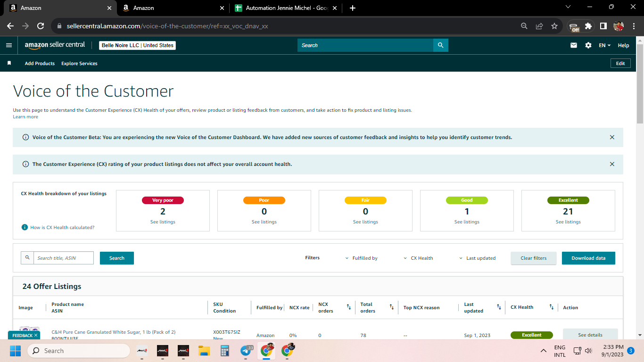
Task: Close the Automation Jennie Michel tab
Action: click(335, 8)
